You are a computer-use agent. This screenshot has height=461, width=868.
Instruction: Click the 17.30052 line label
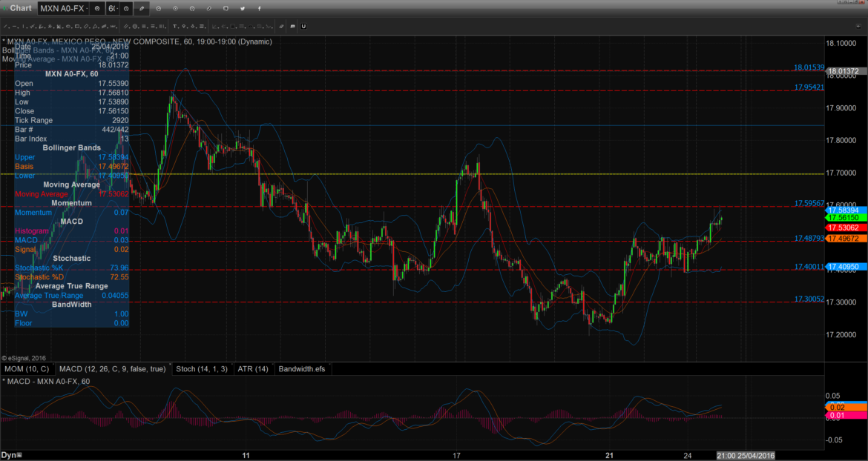tap(809, 299)
